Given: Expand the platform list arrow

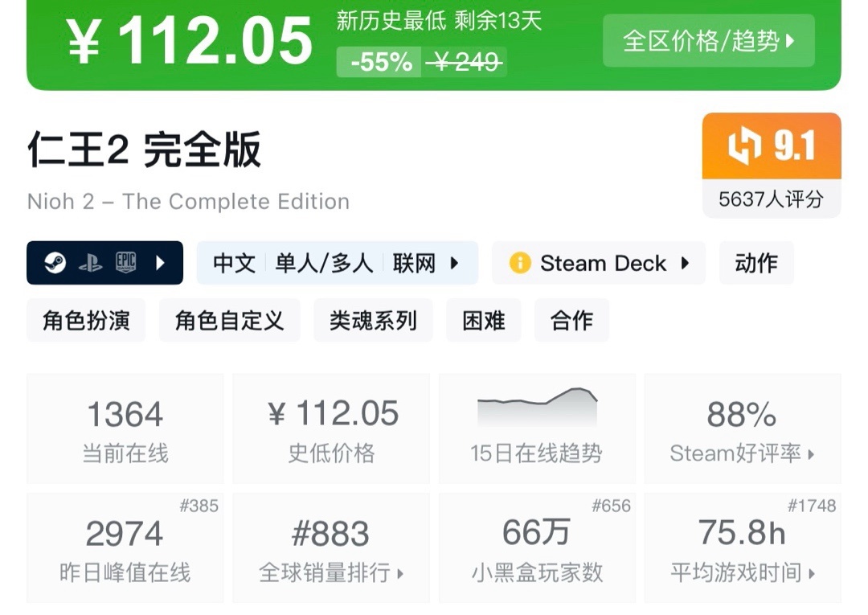Looking at the screenshot, I should 158,263.
